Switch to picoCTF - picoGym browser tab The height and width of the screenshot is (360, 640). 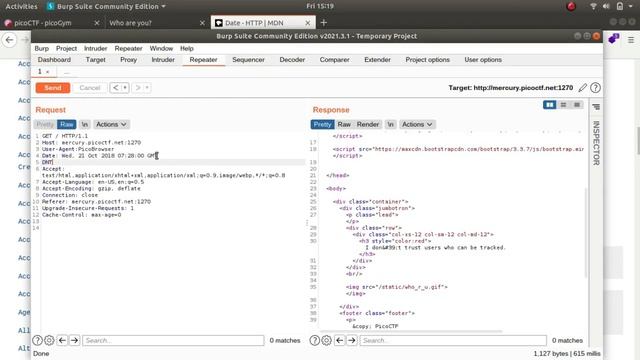pos(52,23)
